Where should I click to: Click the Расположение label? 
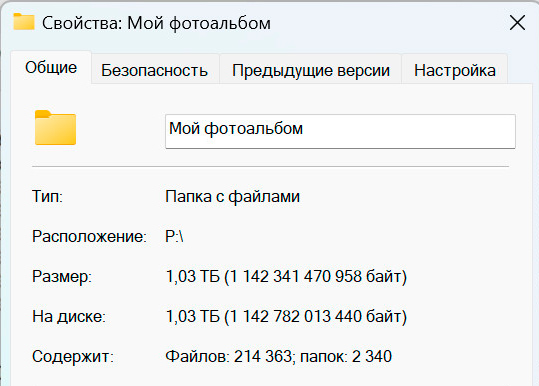[89, 236]
